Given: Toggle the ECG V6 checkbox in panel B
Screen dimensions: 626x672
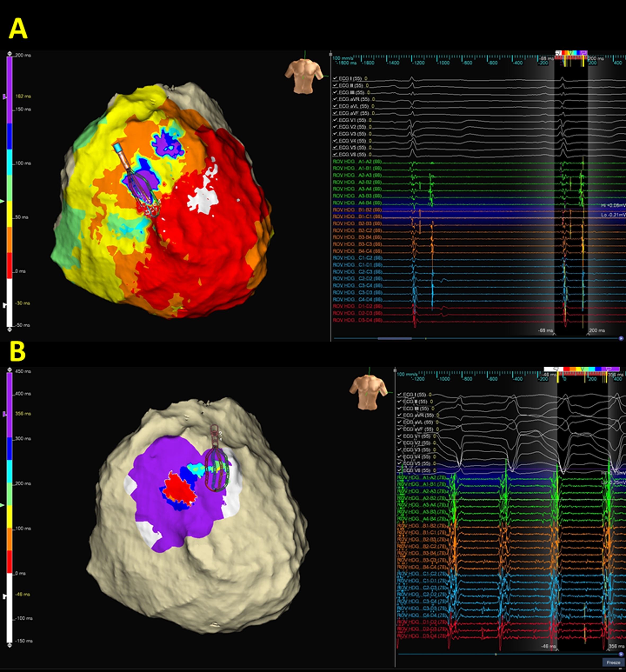Looking at the screenshot, I should tap(399, 471).
